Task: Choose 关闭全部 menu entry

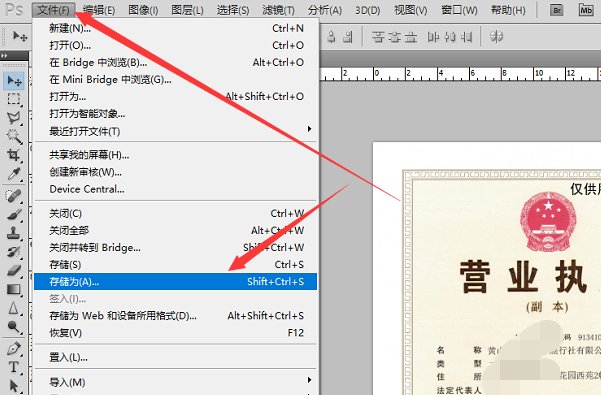Action: click(176, 230)
